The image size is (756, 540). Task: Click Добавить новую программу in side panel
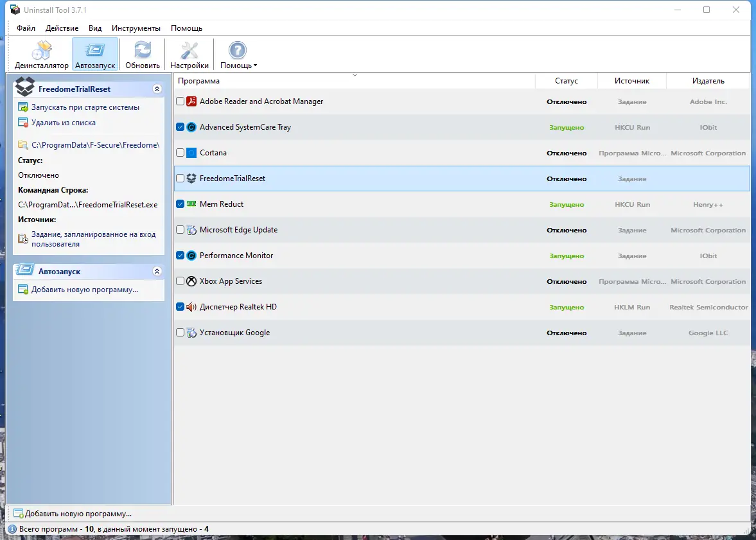pos(85,290)
